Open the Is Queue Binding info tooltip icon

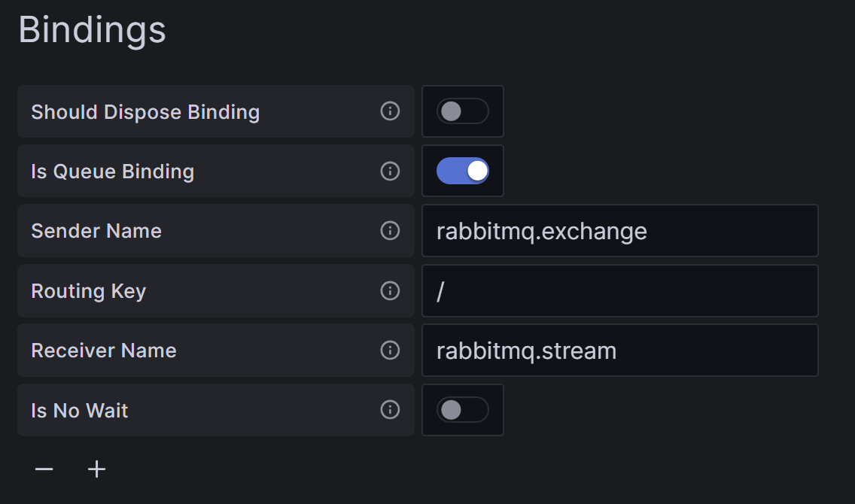(x=390, y=171)
